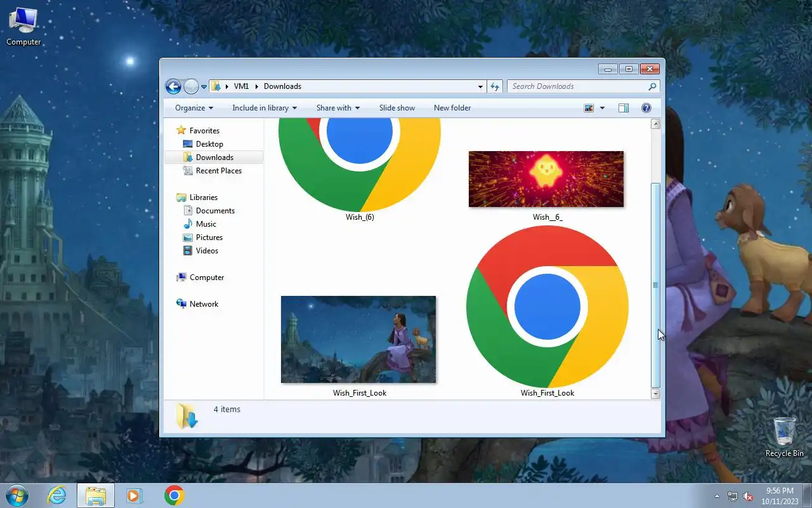Click the Wish__6_ file name label
Screen dimensions: 812x508
(547, 217)
